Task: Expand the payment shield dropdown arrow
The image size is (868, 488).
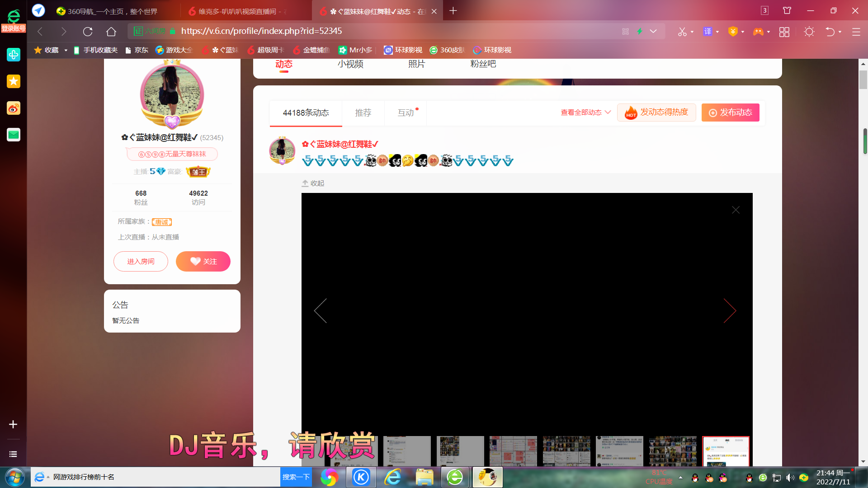Action: [743, 32]
